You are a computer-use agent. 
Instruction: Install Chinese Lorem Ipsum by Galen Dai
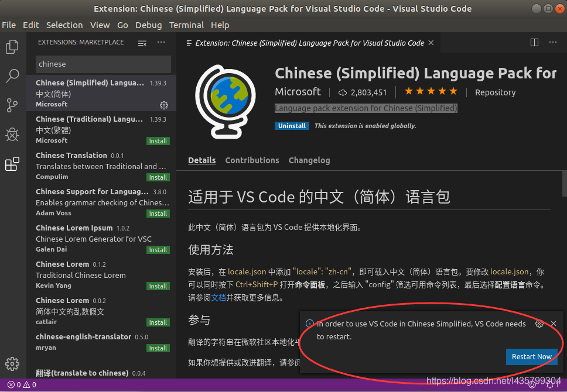click(158, 250)
